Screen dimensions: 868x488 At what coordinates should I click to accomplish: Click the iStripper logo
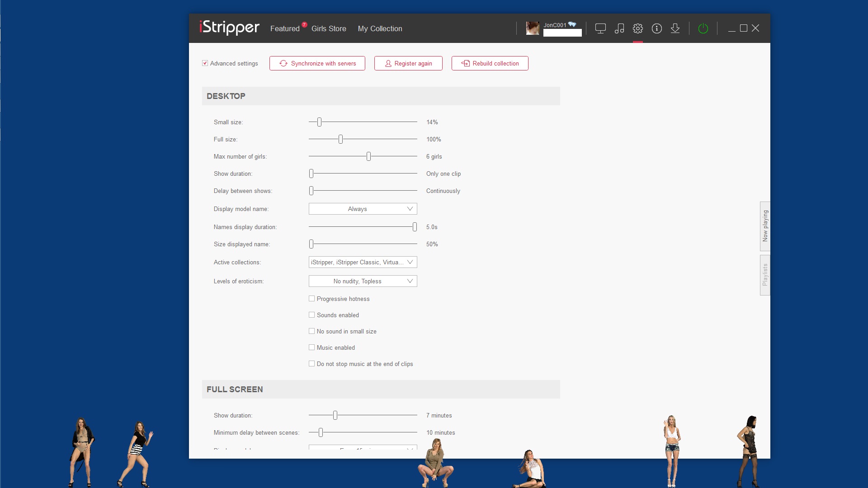(x=229, y=28)
